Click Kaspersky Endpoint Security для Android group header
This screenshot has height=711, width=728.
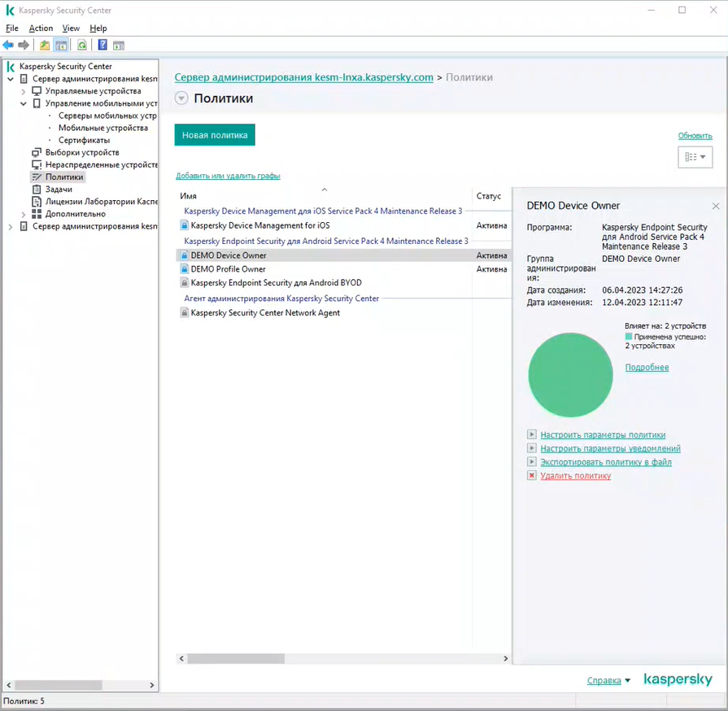(x=326, y=241)
